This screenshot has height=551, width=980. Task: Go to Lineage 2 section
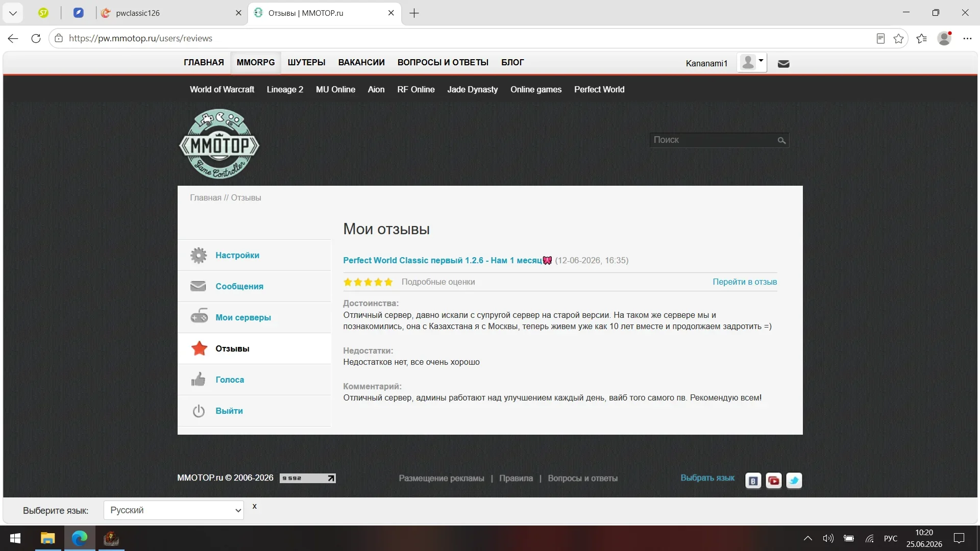click(285, 89)
